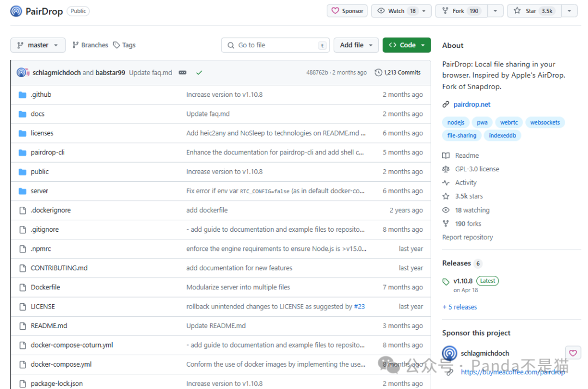This screenshot has height=389, width=588.
Task: Open the package-lock.json file name
Action: [57, 384]
